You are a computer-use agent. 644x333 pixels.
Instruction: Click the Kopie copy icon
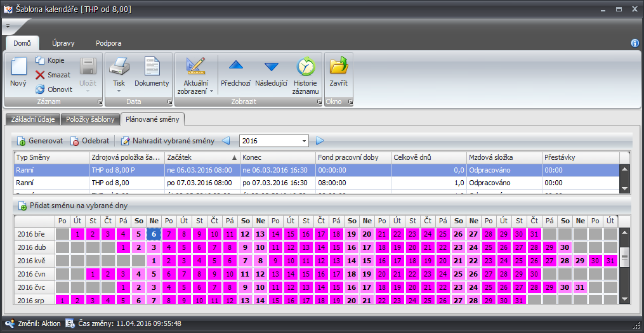(x=41, y=61)
